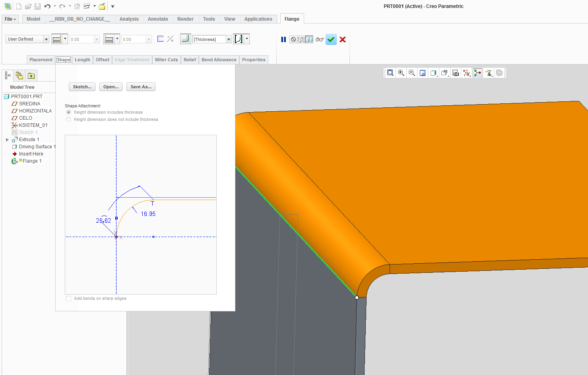Select Height dimension does not include thickness
This screenshot has width=588, height=375.
(x=69, y=119)
